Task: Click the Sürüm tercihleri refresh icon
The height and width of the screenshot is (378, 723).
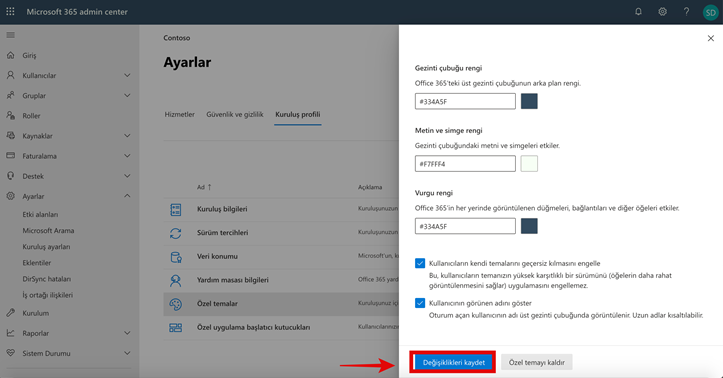Action: tap(176, 233)
